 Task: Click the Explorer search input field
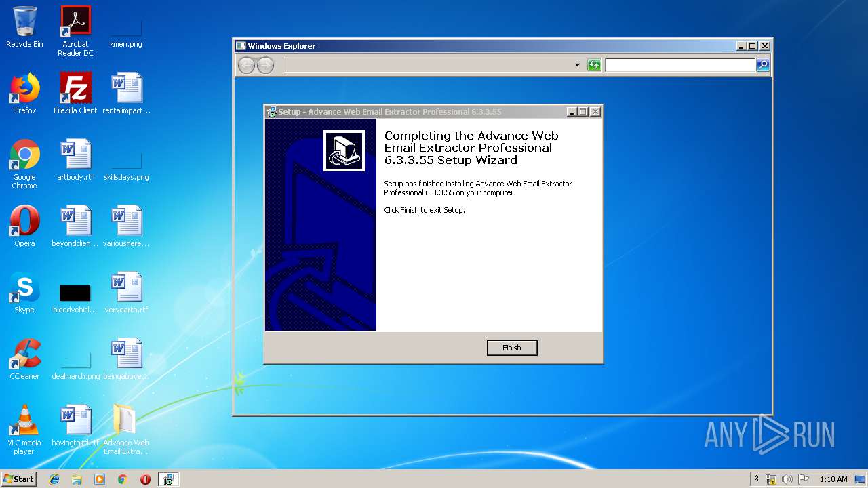pos(679,65)
